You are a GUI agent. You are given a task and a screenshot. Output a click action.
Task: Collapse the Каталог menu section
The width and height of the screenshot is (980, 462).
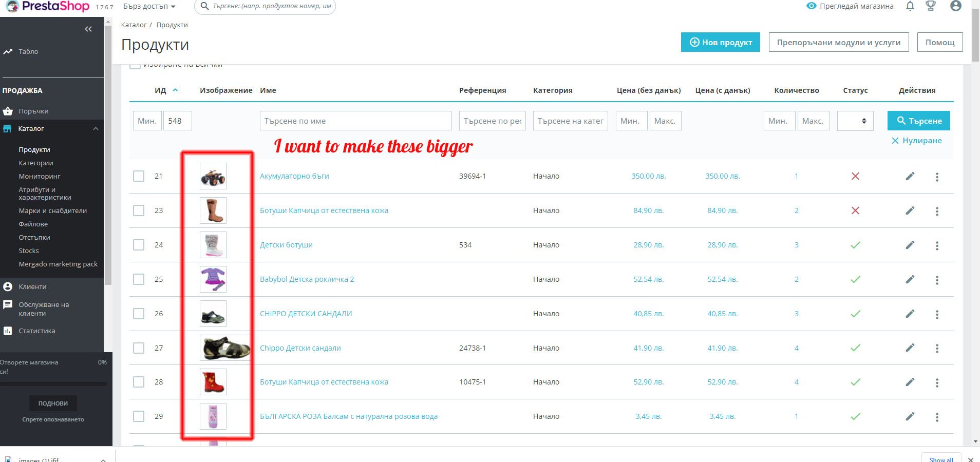point(96,129)
